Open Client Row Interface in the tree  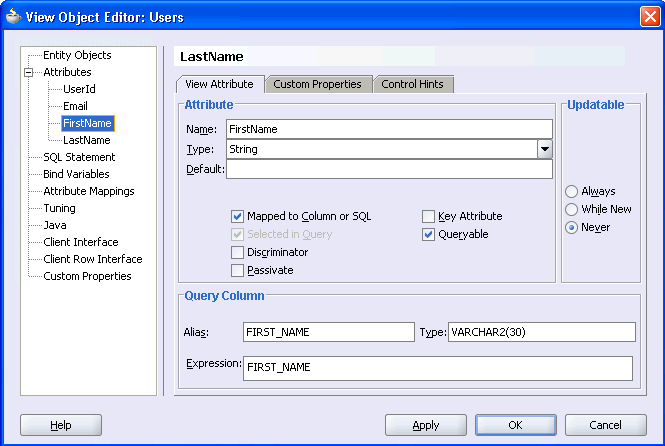92,259
